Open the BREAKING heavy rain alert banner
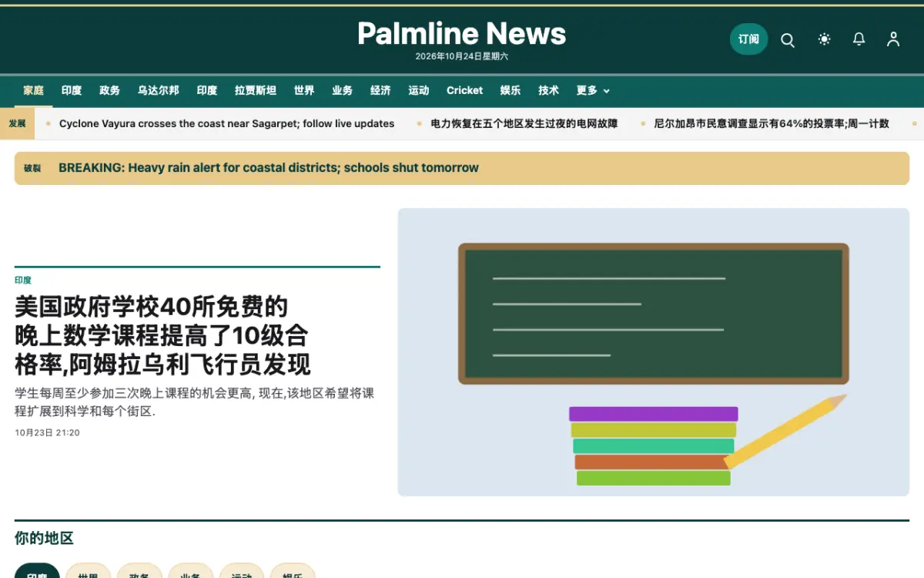Screen dimensions: 924x578 pos(462,168)
